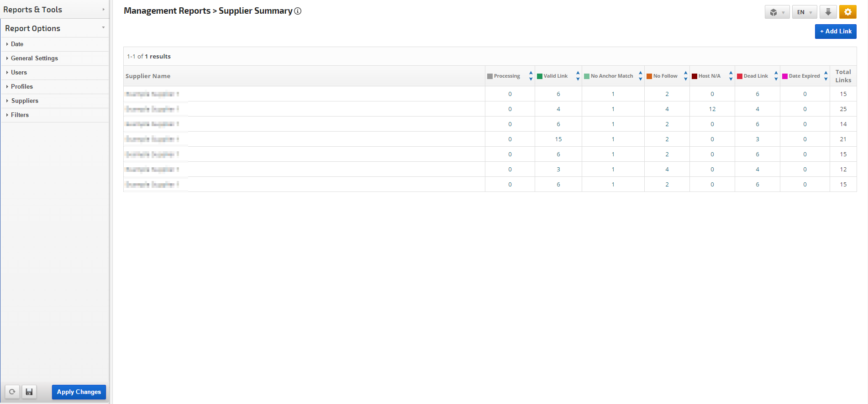The image size is (868, 404).
Task: Expand the Suppliers options section
Action: pos(25,101)
